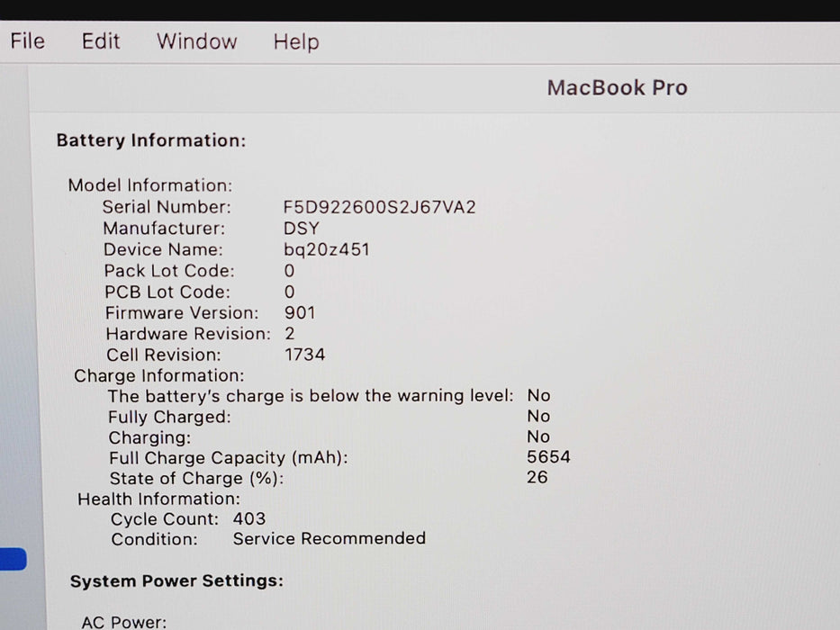The height and width of the screenshot is (630, 840).
Task: Open the Edit menu
Action: (x=101, y=41)
